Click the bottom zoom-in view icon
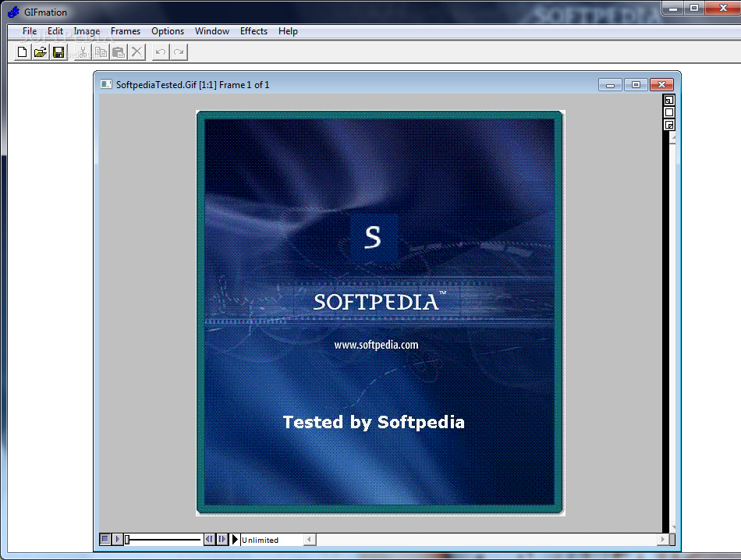The image size is (741, 560). pyautogui.click(x=668, y=125)
